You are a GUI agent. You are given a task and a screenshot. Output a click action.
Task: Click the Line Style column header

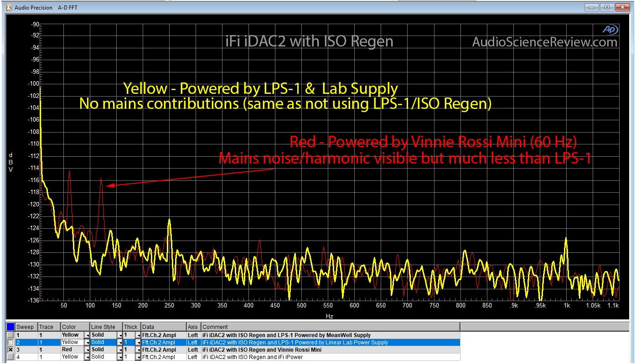tap(106, 327)
